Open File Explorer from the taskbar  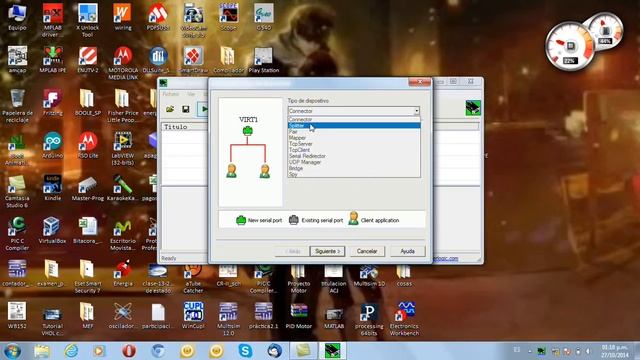42,351
